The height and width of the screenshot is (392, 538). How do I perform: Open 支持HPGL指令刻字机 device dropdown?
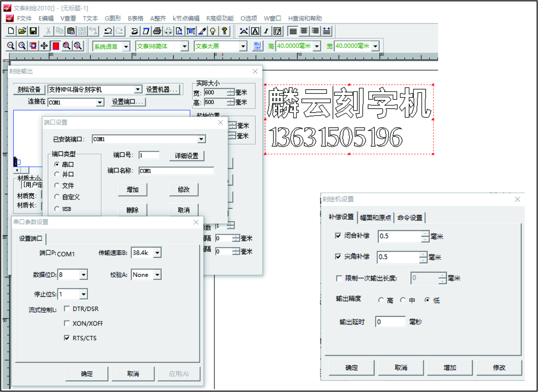pos(138,90)
